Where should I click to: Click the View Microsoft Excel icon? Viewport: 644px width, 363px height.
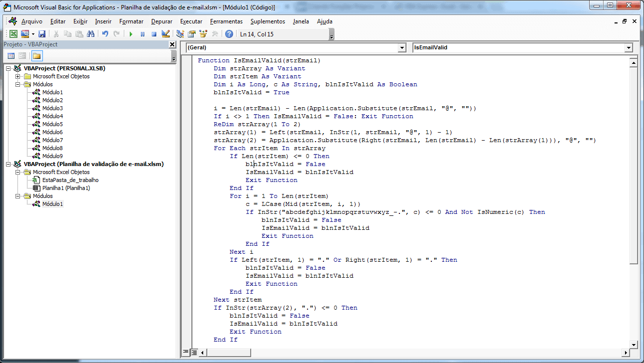(x=13, y=34)
